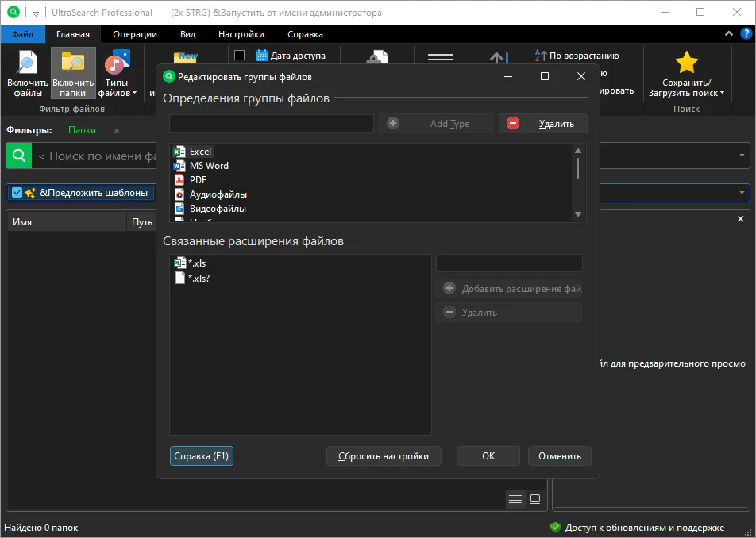This screenshot has height=538, width=756.
Task: Expand the search field dropdown arrow
Action: tap(742, 156)
